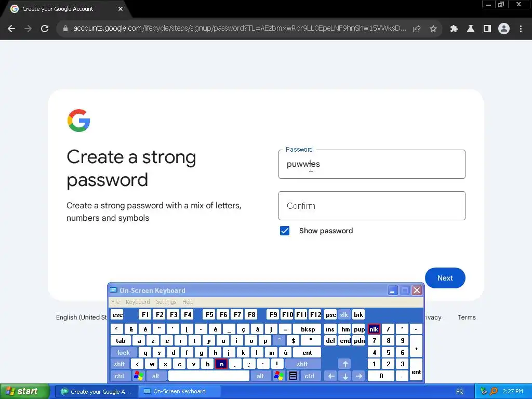
Task: Click the Google G logo
Action: [79, 121]
